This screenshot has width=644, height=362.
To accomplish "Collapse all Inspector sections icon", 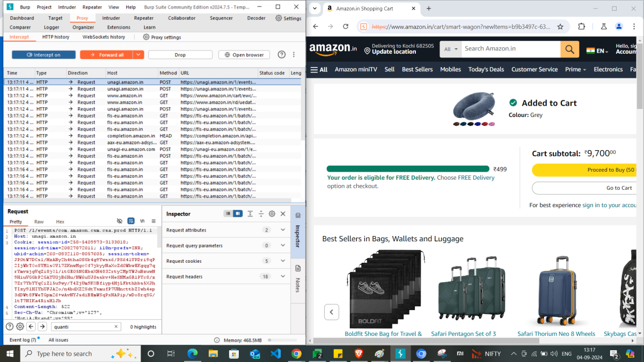I will 261,213.
